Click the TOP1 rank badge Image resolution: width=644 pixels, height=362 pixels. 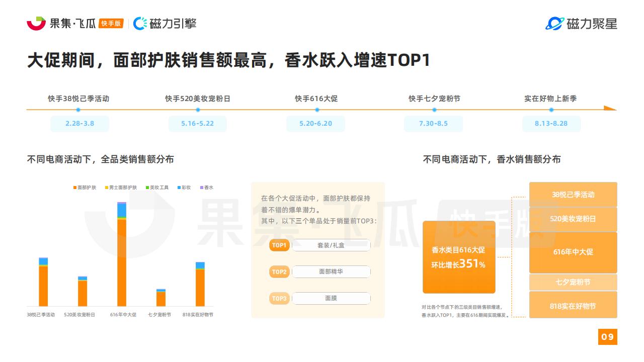coord(279,245)
